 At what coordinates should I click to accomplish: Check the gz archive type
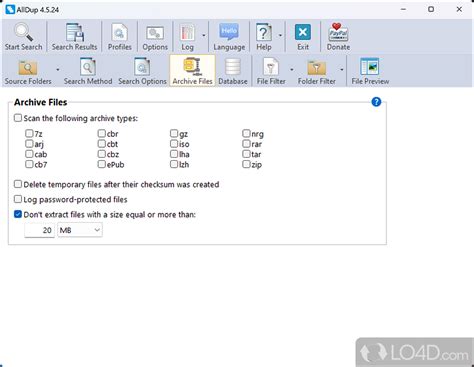174,133
